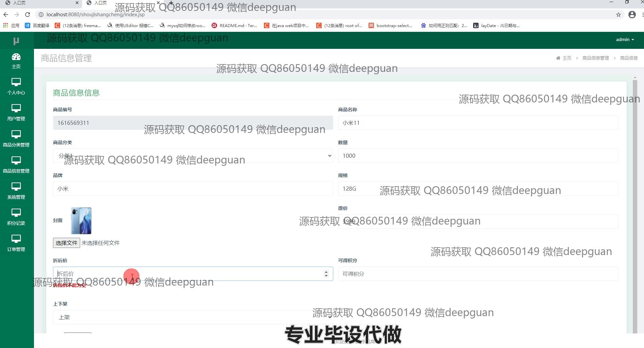Bookmark this page with star icon
The height and width of the screenshot is (348, 644).
pos(618,15)
